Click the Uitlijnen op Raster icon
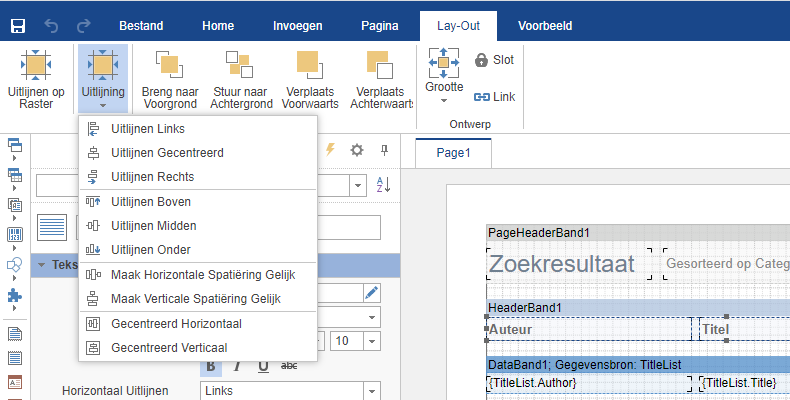Viewport: 790px width, 400px height. (x=37, y=64)
